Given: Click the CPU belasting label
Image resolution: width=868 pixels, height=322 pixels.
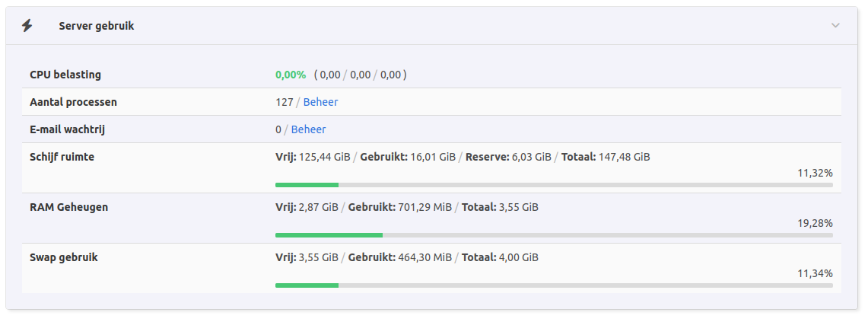Looking at the screenshot, I should point(65,75).
